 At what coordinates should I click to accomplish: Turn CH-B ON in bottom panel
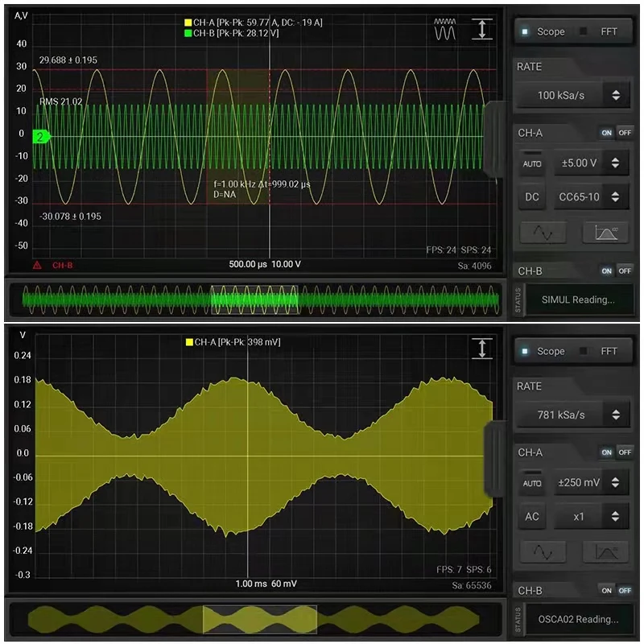(607, 591)
